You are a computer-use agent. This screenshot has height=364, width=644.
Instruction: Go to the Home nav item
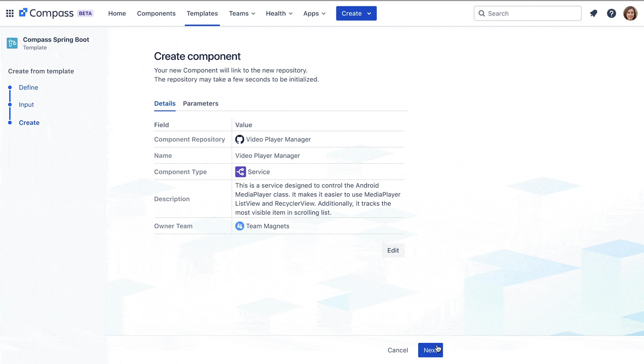coord(117,13)
